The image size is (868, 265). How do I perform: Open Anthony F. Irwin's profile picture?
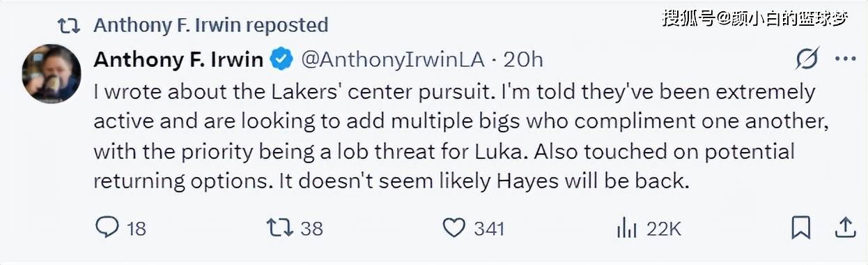click(52, 74)
